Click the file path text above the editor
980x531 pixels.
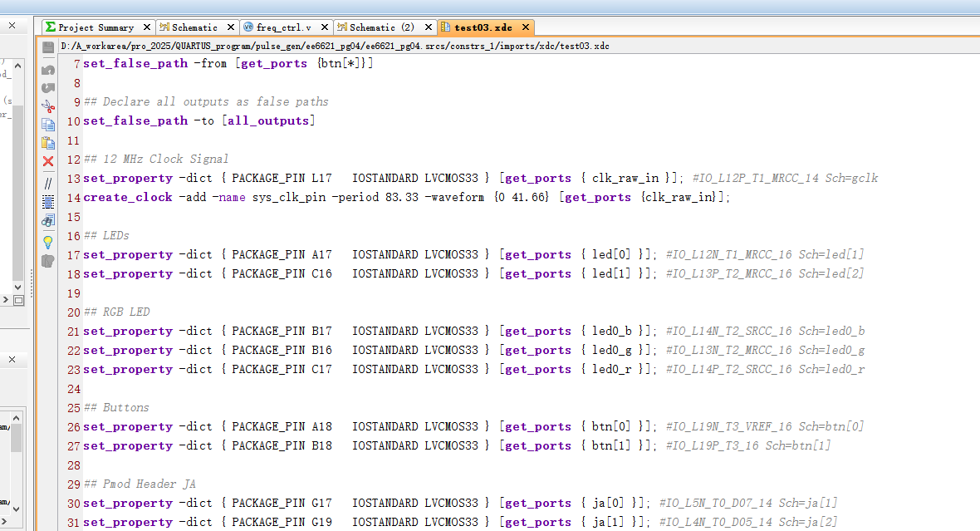tap(335, 47)
